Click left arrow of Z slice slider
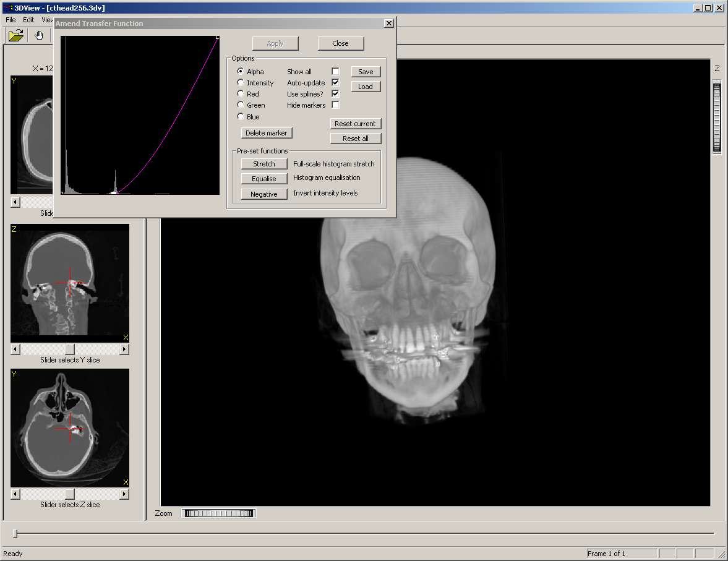This screenshot has height=561, width=728. [15, 494]
